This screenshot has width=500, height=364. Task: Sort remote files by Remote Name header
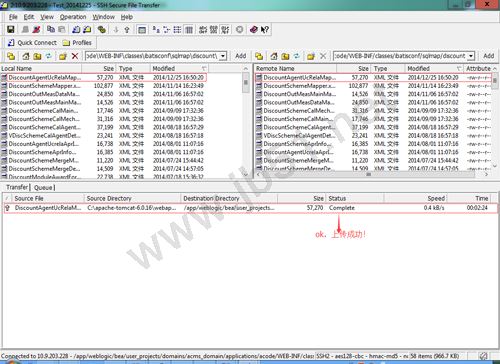point(295,69)
